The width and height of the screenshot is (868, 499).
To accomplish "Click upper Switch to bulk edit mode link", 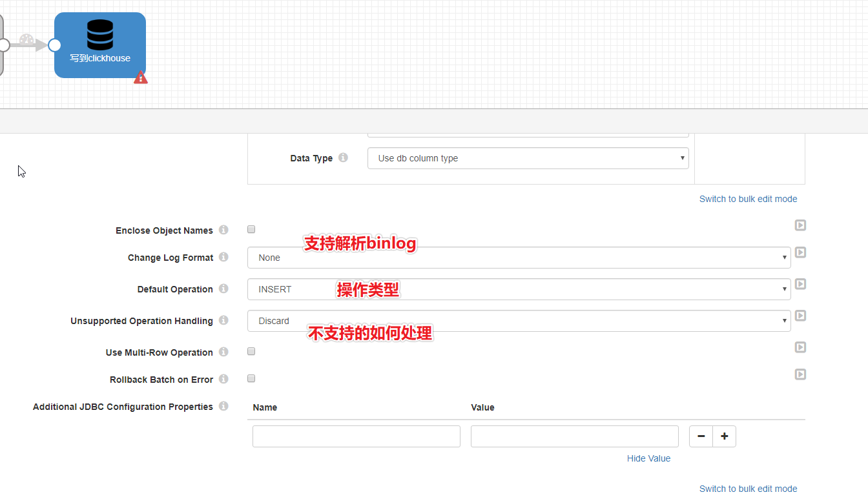I will click(748, 199).
